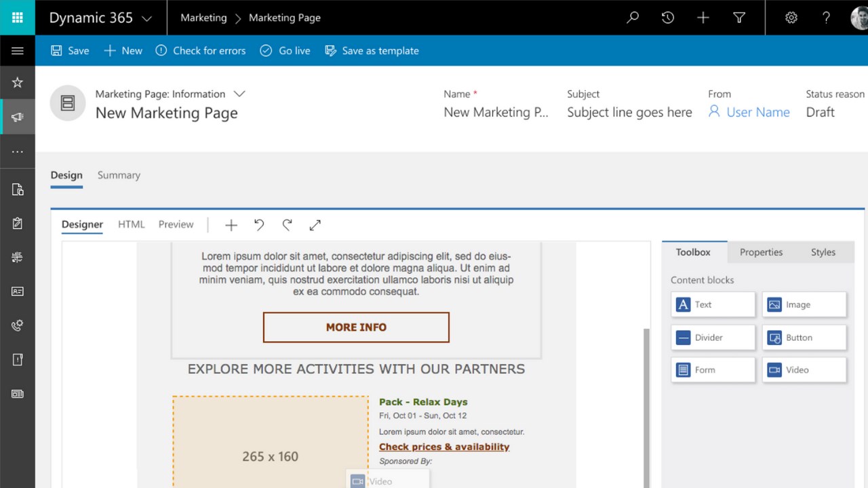868x488 pixels.
Task: Click the megaphone marketing sidebar icon
Action: (18, 118)
